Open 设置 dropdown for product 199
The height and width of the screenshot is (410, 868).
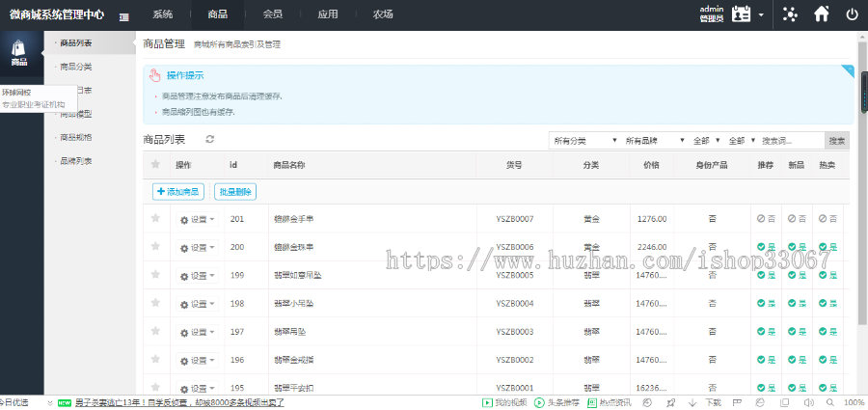click(x=197, y=275)
